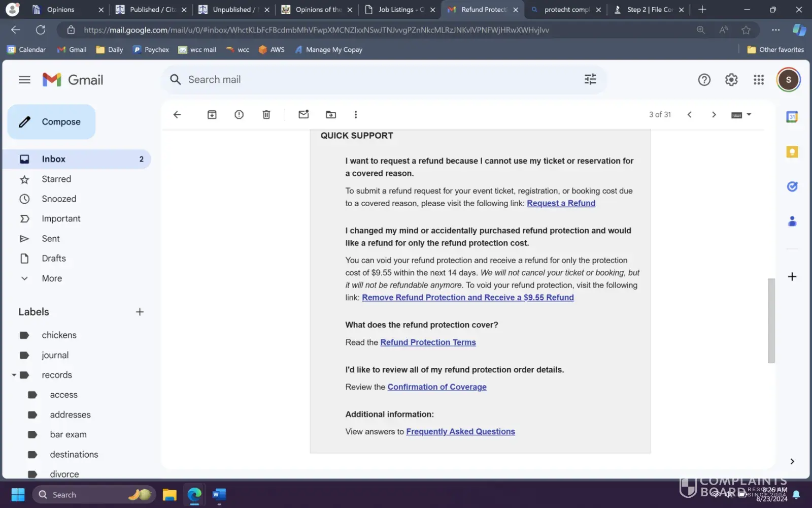Screen dimensions: 812x508
Task: Report this email as spam
Action: coord(239,115)
